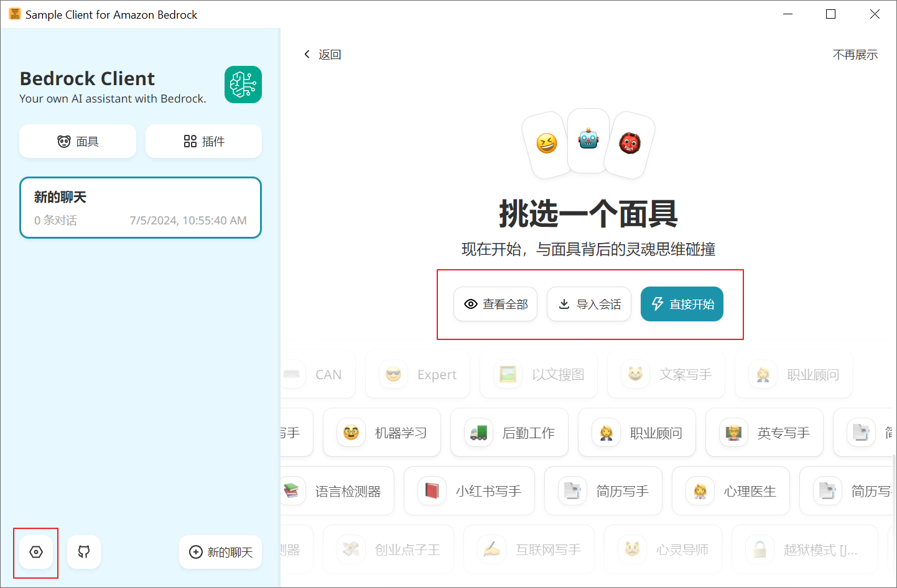Switch to the 面具 tab
This screenshot has height=588, width=897.
coord(77,141)
